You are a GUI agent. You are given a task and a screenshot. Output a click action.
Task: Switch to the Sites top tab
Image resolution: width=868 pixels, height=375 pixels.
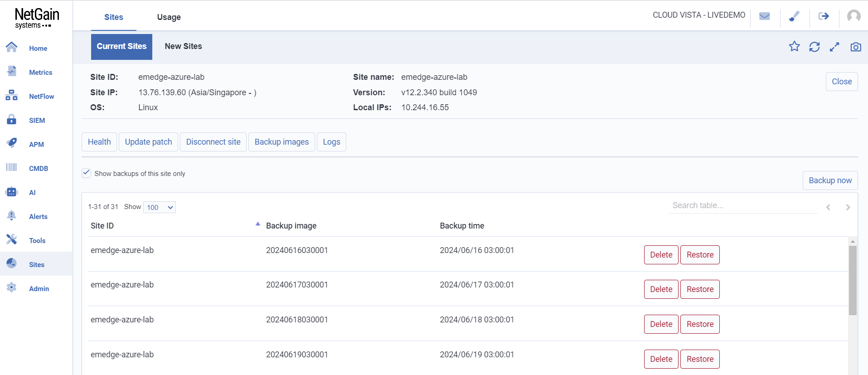pyautogui.click(x=114, y=17)
